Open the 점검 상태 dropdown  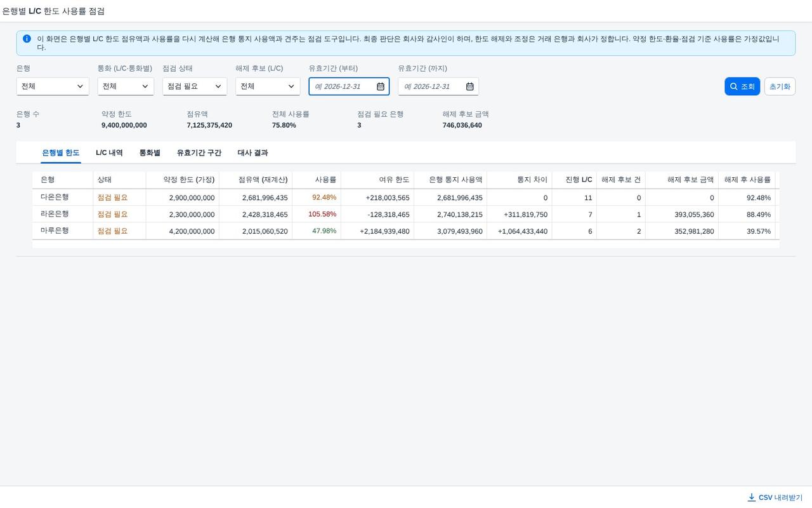click(195, 86)
